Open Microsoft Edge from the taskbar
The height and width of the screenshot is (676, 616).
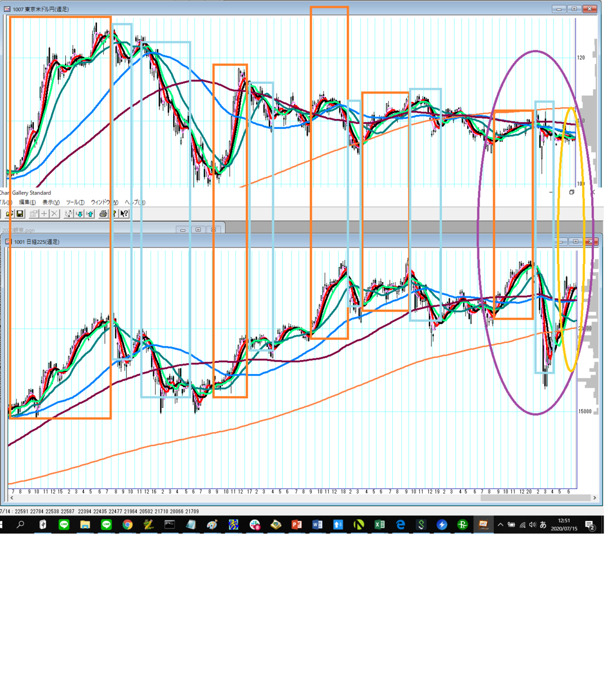pyautogui.click(x=401, y=525)
